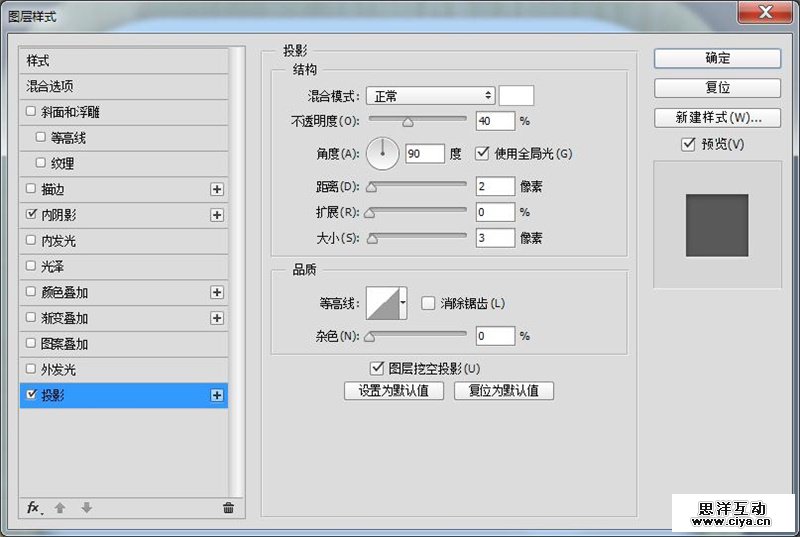
Task: Click the 杂色 slider handle
Action: pyautogui.click(x=370, y=337)
